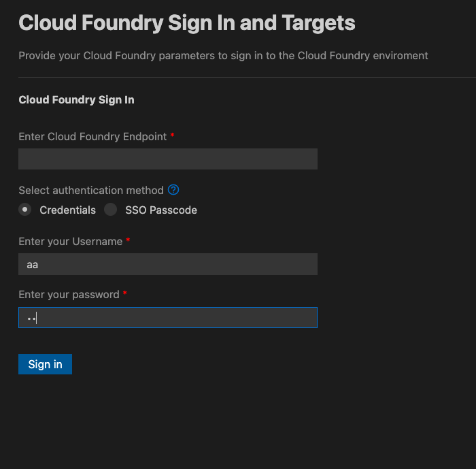Select the Credentials radio button
476x469 pixels.
pyautogui.click(x=25, y=210)
